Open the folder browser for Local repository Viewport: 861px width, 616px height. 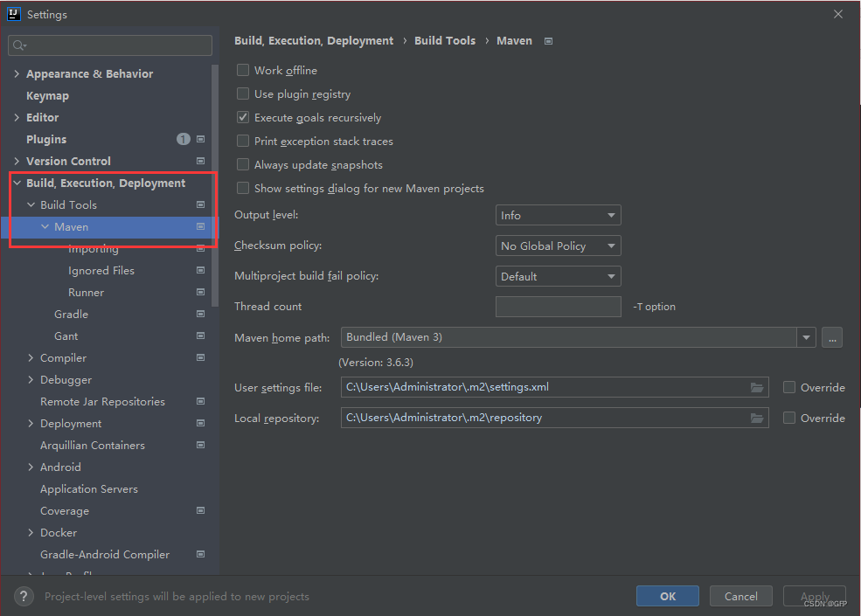(x=757, y=419)
